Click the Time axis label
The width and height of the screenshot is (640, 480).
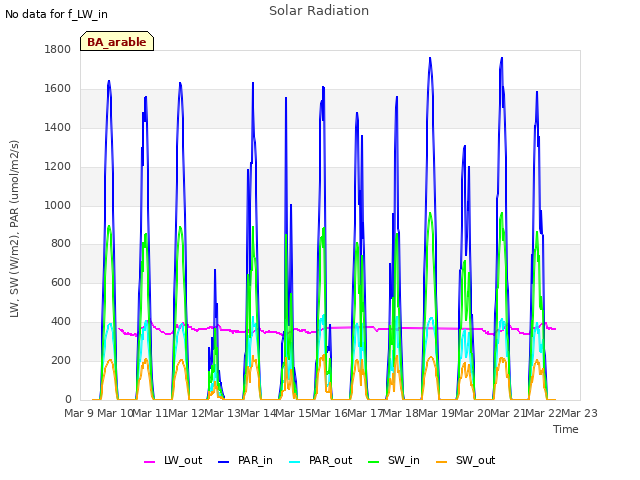click(x=566, y=429)
